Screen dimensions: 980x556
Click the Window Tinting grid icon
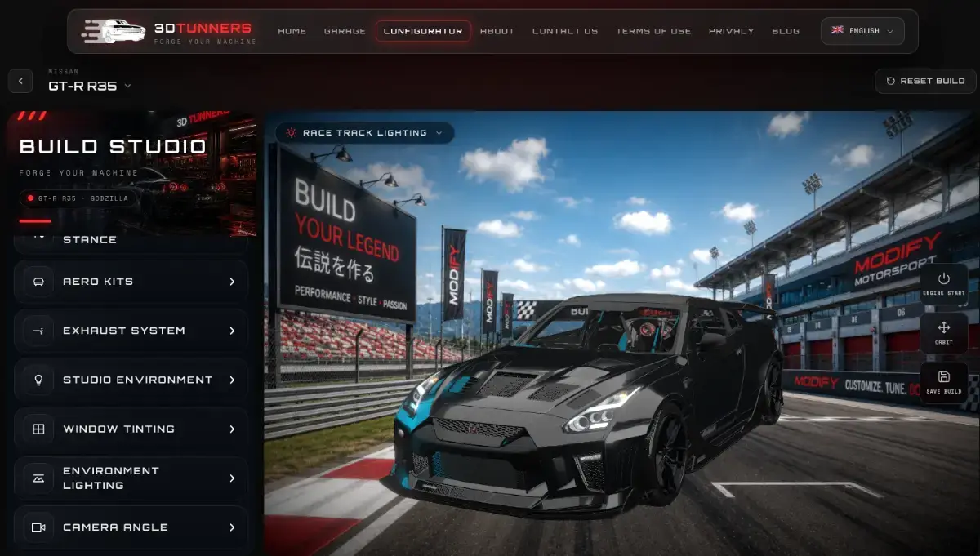coord(38,429)
